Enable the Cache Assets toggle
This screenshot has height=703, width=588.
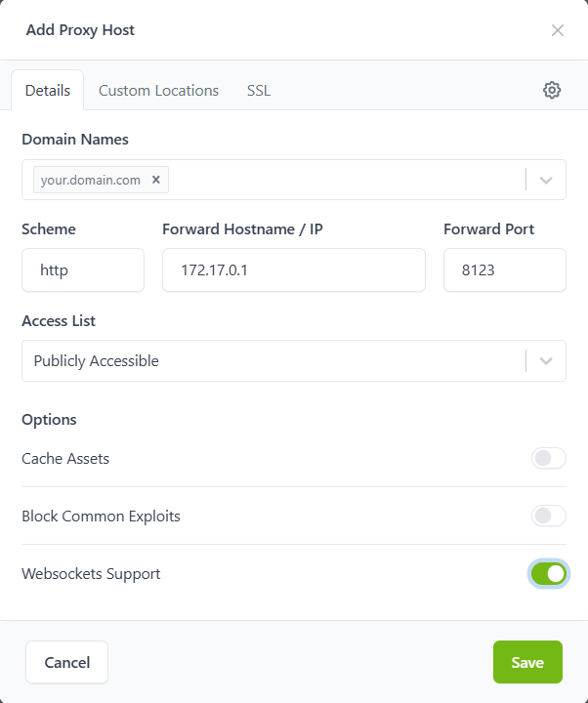point(548,459)
